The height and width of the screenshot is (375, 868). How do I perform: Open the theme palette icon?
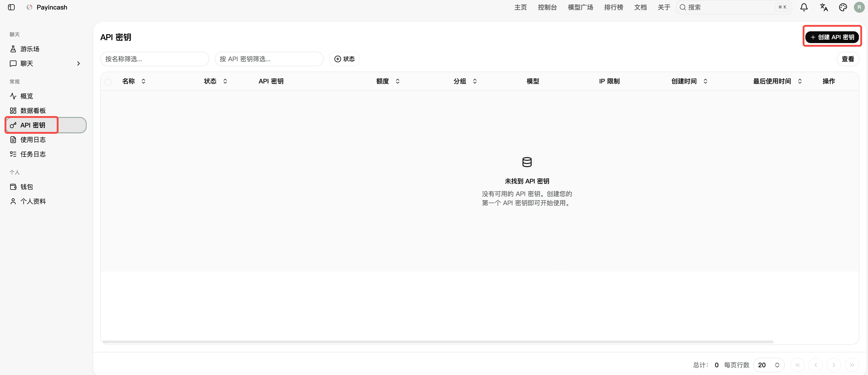843,7
